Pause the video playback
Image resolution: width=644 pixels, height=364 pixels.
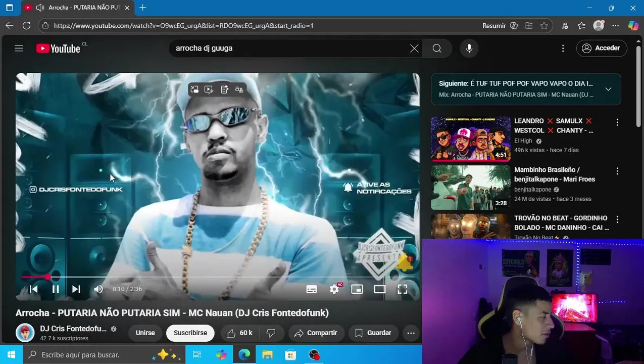coord(56,289)
